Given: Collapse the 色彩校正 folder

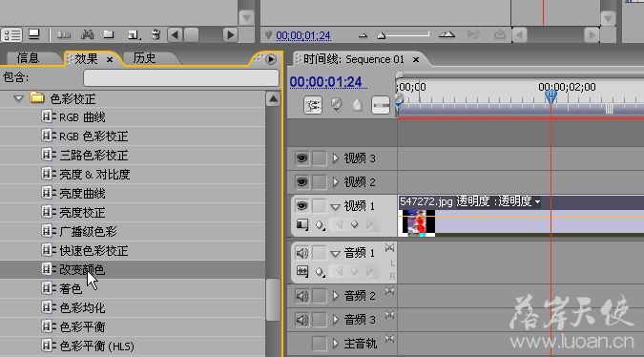Looking at the screenshot, I should tap(18, 98).
